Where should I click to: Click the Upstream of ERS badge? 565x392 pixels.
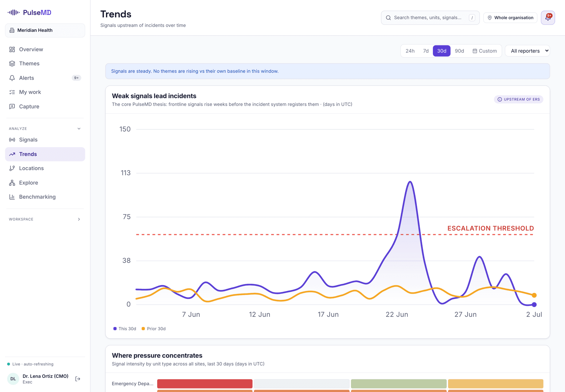pyautogui.click(x=518, y=99)
